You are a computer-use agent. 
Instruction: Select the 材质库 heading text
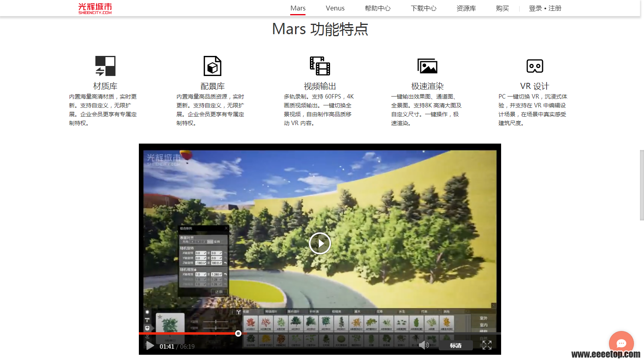(x=105, y=86)
